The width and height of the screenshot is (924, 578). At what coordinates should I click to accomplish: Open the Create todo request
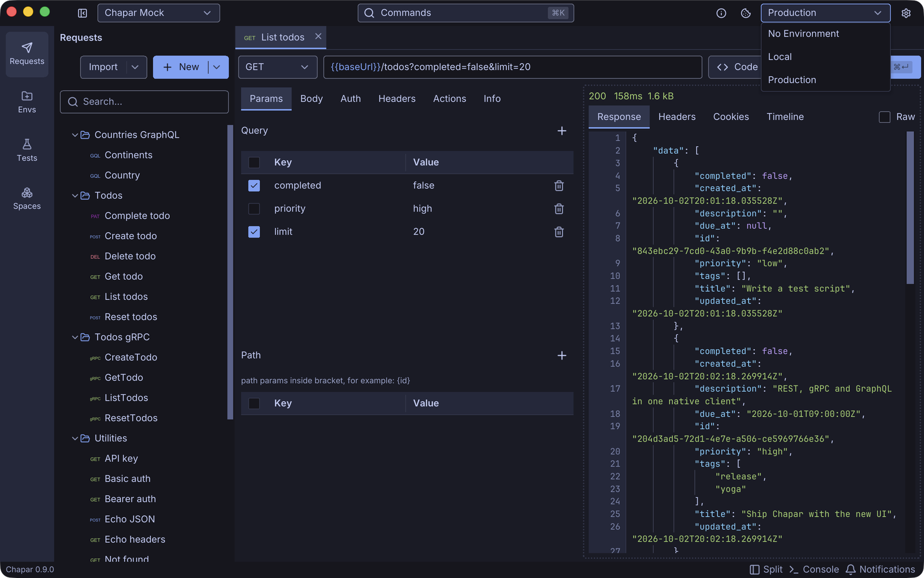click(x=131, y=236)
